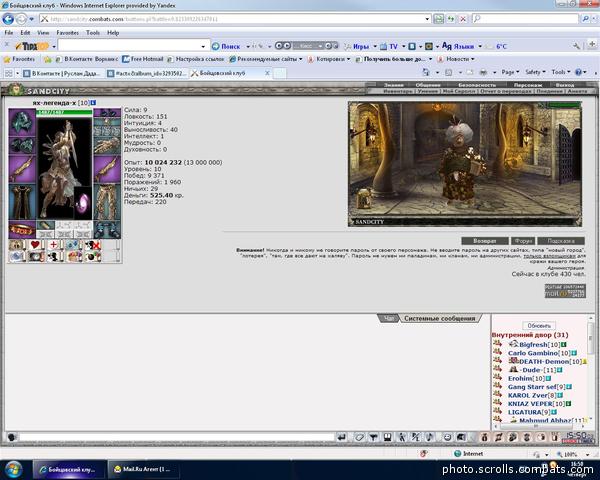This screenshot has width=600, height=480.
Task: Click player name Carlo Gambino
Action: [x=533, y=353]
